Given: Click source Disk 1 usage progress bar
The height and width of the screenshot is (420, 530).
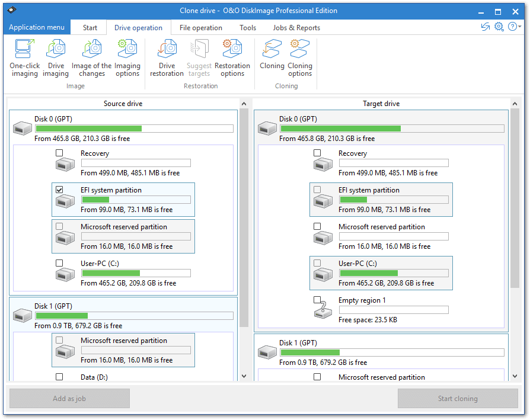Looking at the screenshot, I should (134, 316).
